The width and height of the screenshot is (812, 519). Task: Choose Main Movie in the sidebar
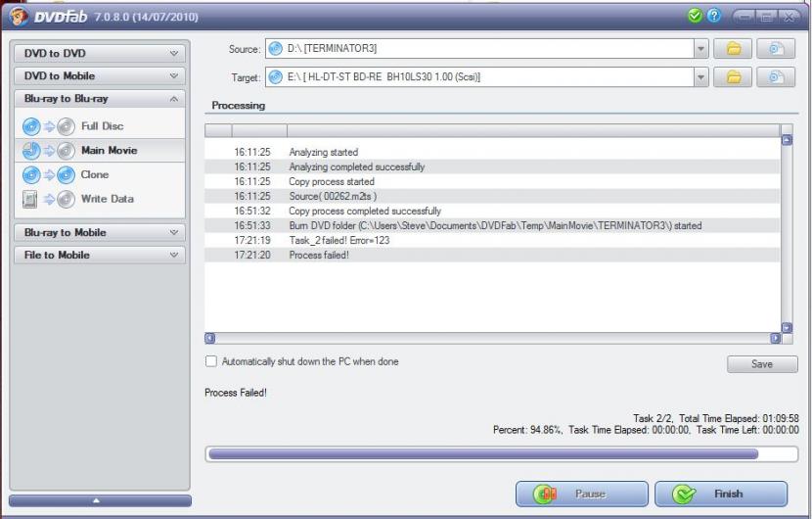pyautogui.click(x=109, y=151)
